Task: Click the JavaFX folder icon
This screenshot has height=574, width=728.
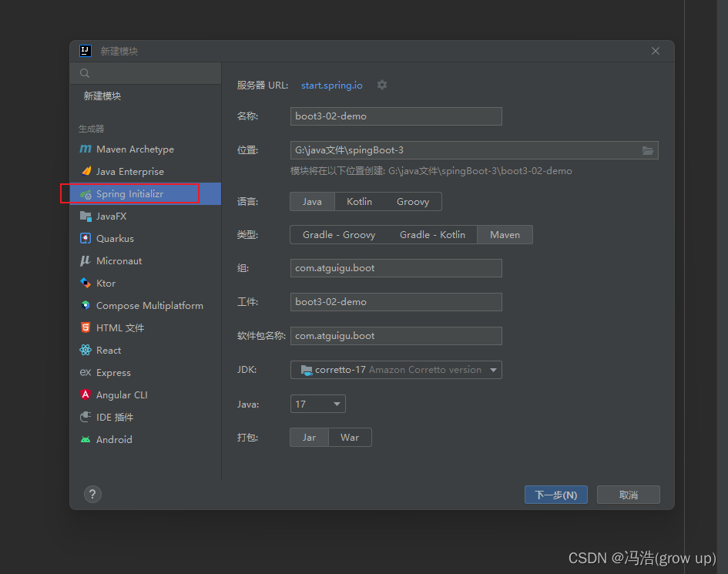Action: point(86,217)
